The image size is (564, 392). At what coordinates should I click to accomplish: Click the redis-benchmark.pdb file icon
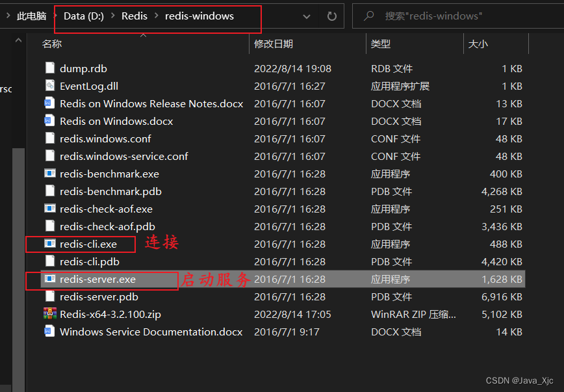[50, 191]
